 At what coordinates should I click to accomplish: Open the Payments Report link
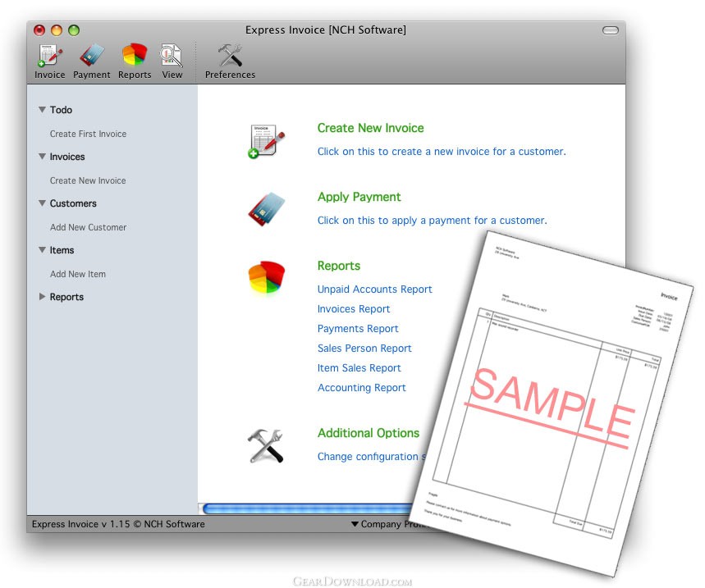click(358, 329)
